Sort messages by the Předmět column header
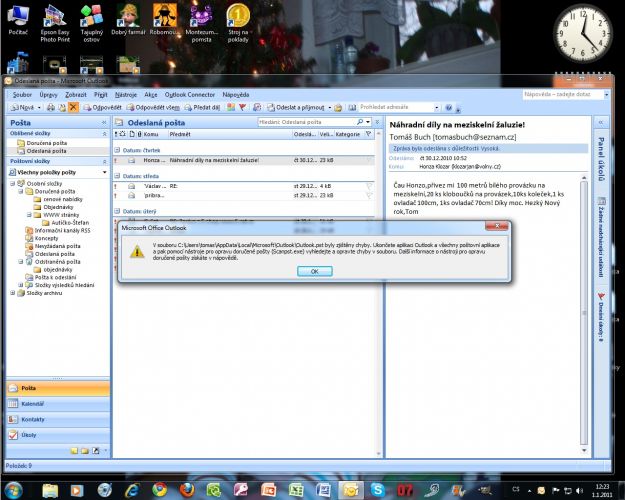Image resolution: width=625 pixels, height=500 pixels. coord(230,134)
